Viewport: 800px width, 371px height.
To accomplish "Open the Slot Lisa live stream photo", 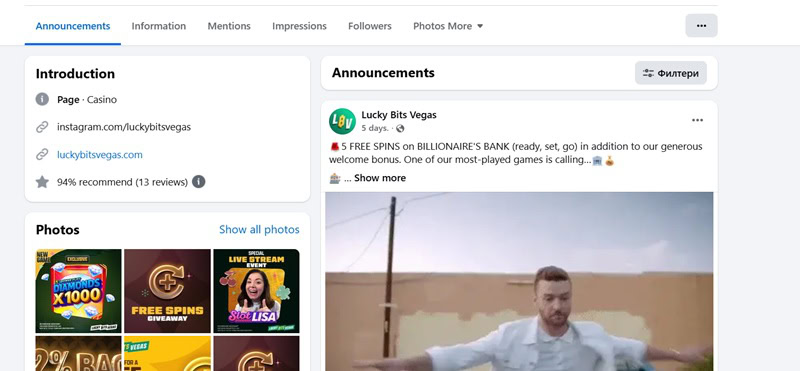I will pos(257,291).
